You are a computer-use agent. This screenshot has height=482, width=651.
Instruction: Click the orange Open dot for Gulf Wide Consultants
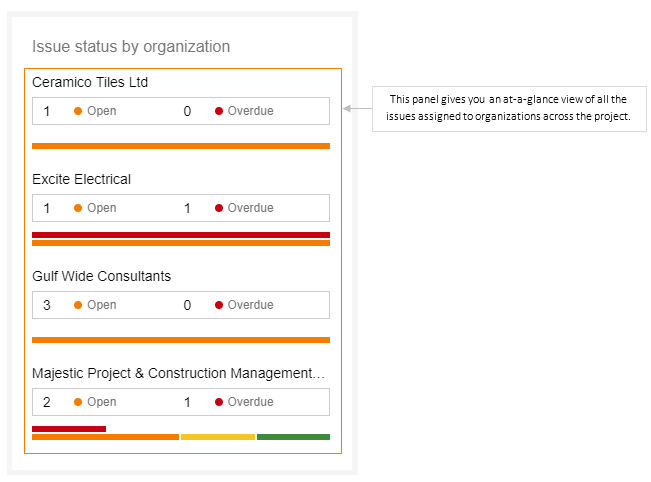click(x=78, y=305)
